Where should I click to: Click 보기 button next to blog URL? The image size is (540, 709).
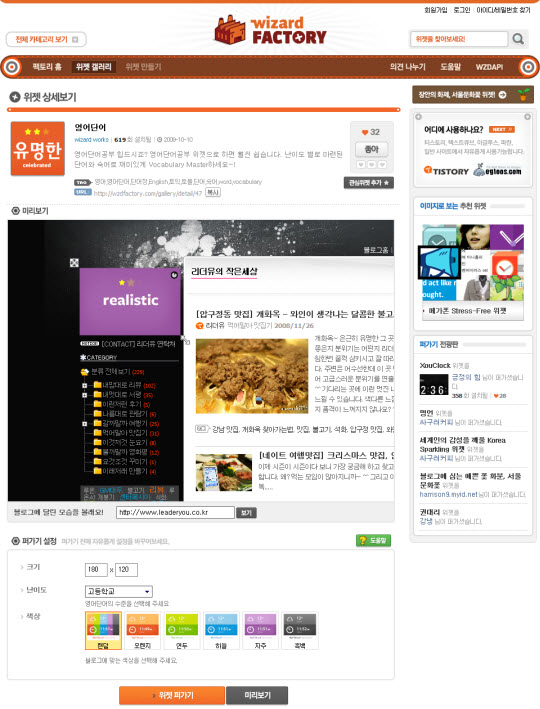pyautogui.click(x=246, y=513)
